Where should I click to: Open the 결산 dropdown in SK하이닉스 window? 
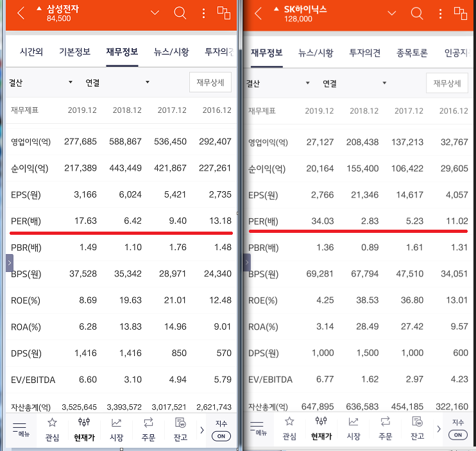coord(278,83)
